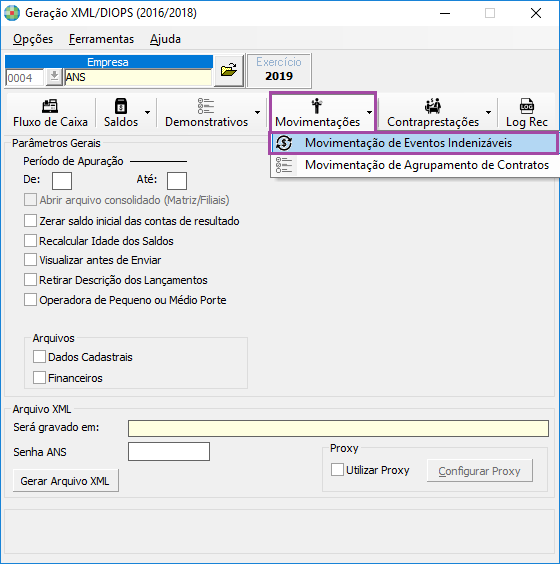Expand the Demonstrativos dropdown arrow
The width and height of the screenshot is (560, 564).
pos(258,113)
